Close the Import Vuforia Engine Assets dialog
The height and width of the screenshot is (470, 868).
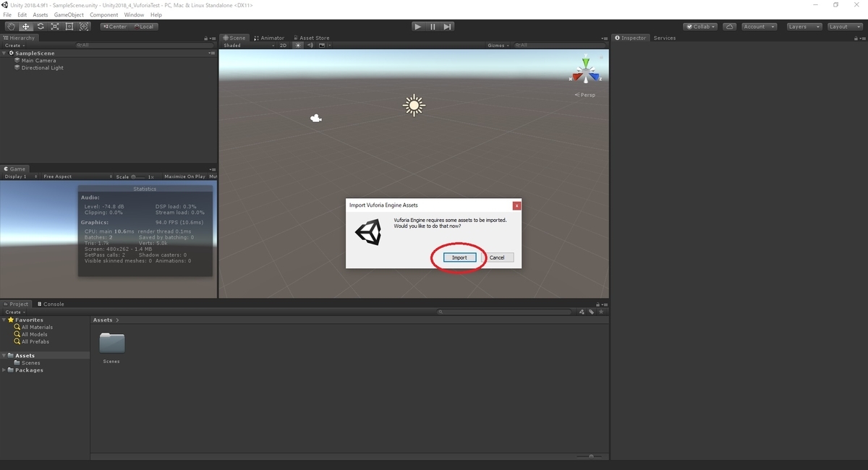516,205
